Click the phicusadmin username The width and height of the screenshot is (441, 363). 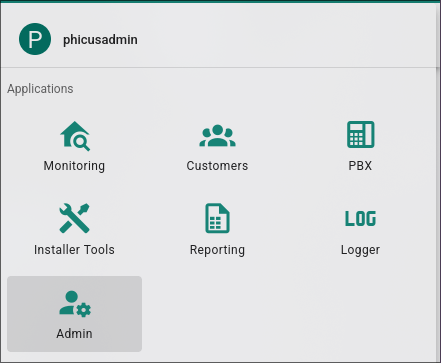click(100, 40)
